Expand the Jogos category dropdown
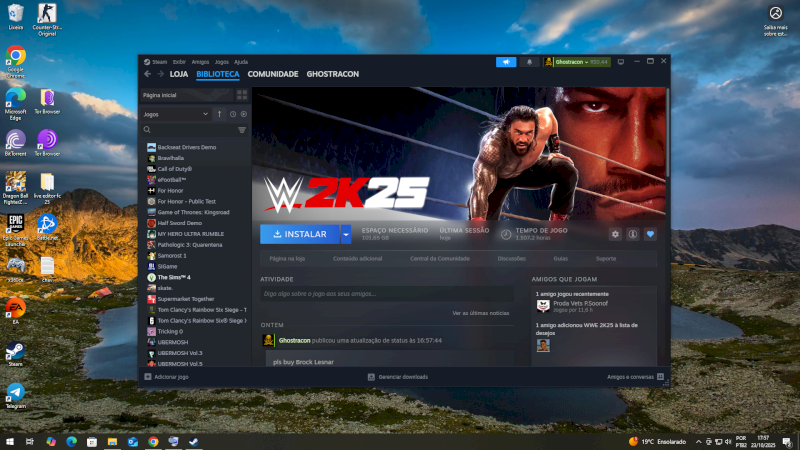800x450 pixels. (x=176, y=114)
